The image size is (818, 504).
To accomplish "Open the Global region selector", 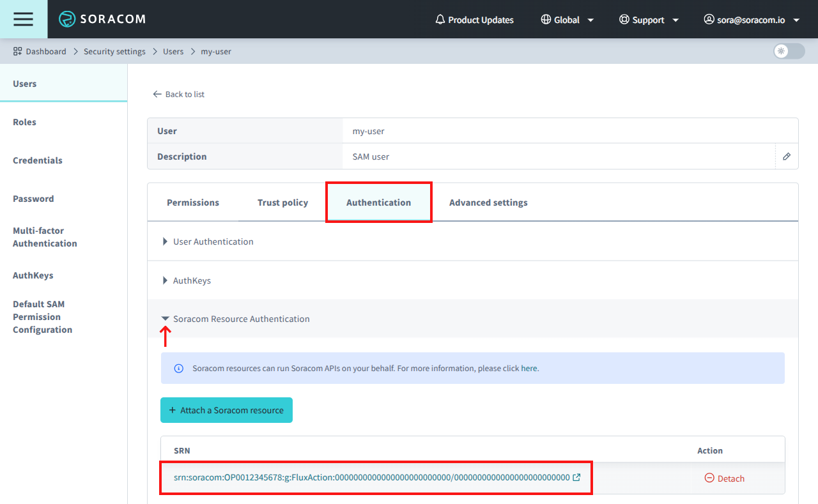I will pyautogui.click(x=567, y=19).
